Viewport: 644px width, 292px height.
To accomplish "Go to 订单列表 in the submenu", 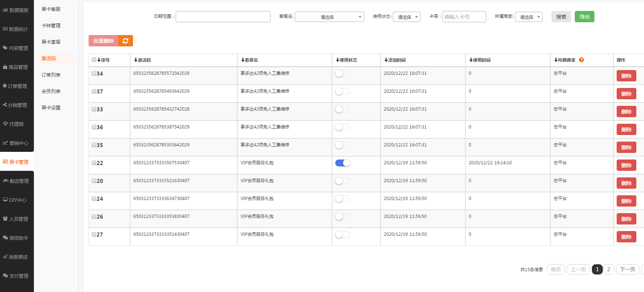I will tap(51, 75).
